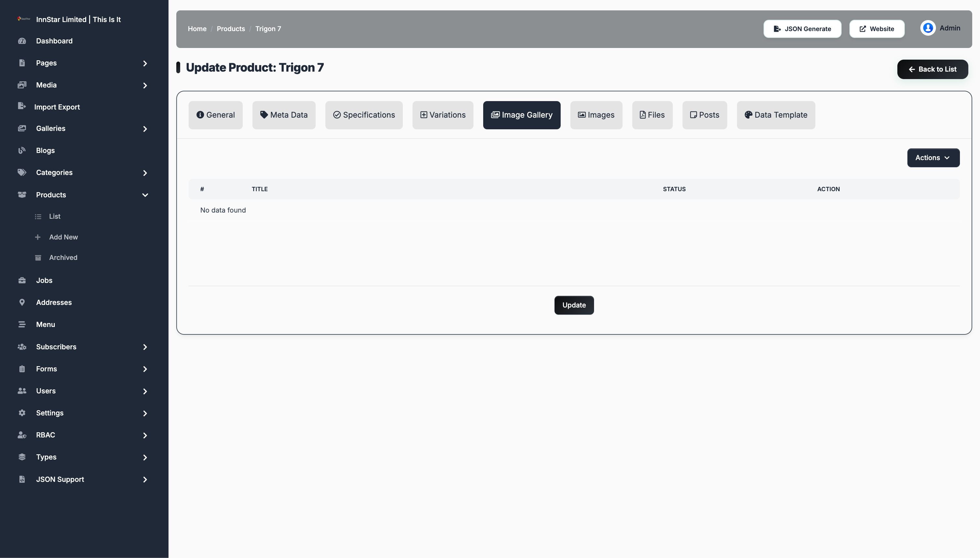This screenshot has width=980, height=558.
Task: Click the Dashboard gauge icon in sidebar
Action: [x=22, y=41]
